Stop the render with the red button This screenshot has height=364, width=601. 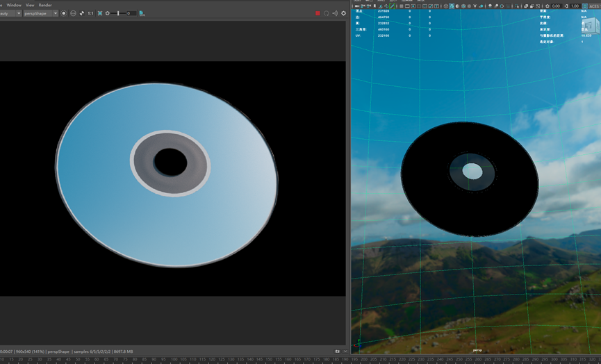pos(318,13)
